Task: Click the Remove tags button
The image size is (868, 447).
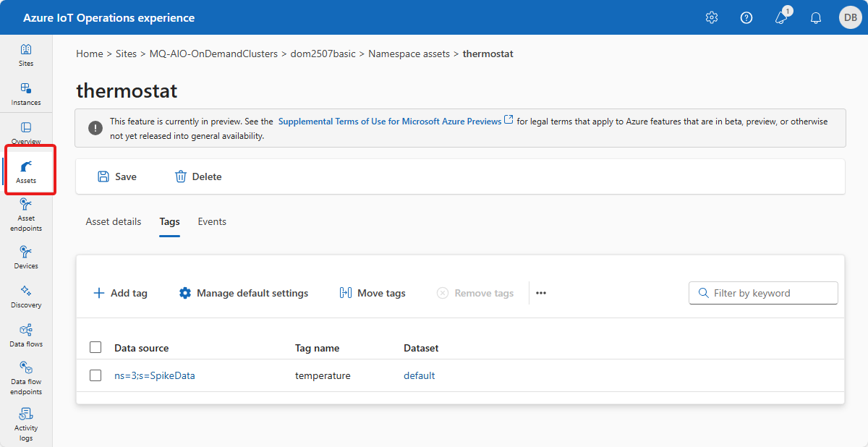Action: coord(475,293)
